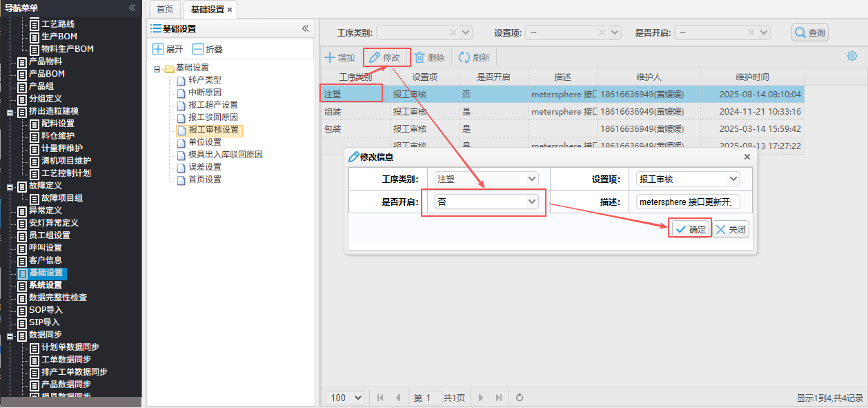Open the 工序类别 dropdown in dialog
Screen dimensions: 868x408
click(x=531, y=179)
